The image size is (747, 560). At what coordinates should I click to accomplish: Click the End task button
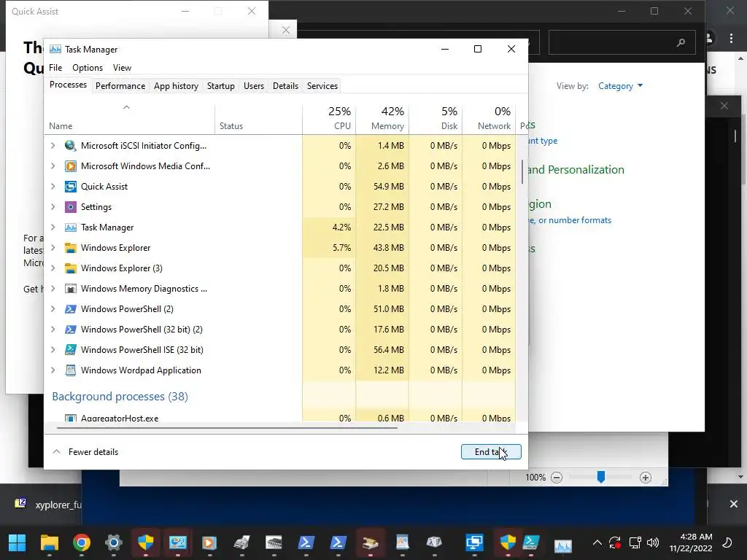click(491, 452)
